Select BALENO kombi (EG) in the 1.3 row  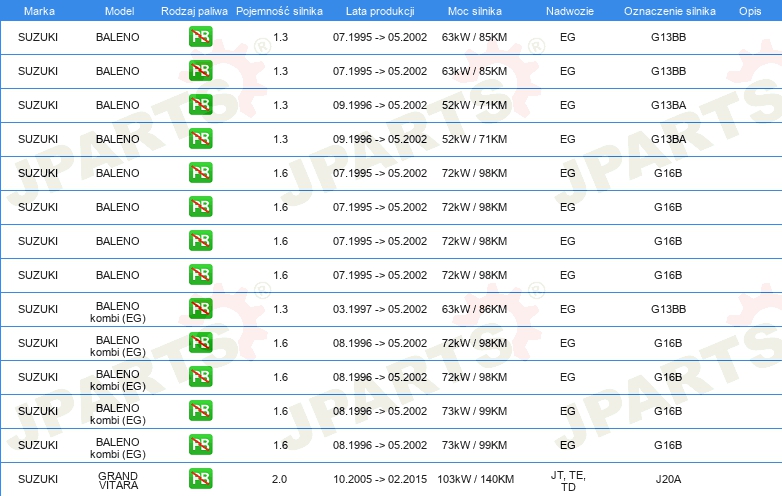coord(118,312)
